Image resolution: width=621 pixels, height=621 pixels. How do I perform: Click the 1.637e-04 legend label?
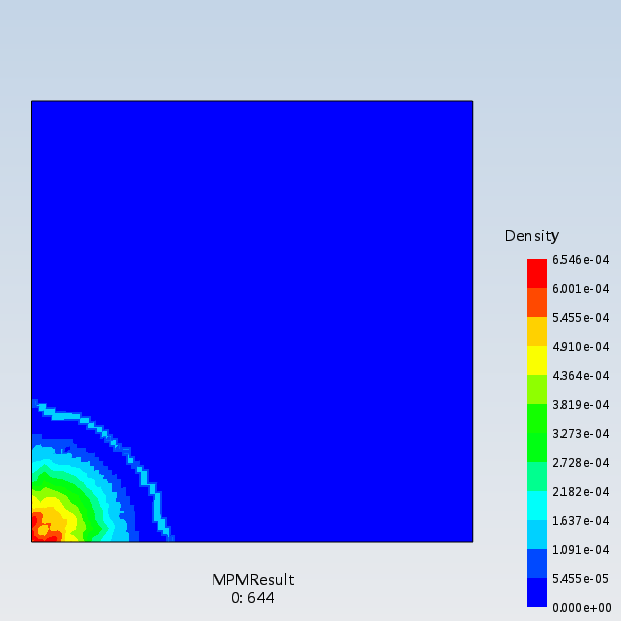click(581, 520)
